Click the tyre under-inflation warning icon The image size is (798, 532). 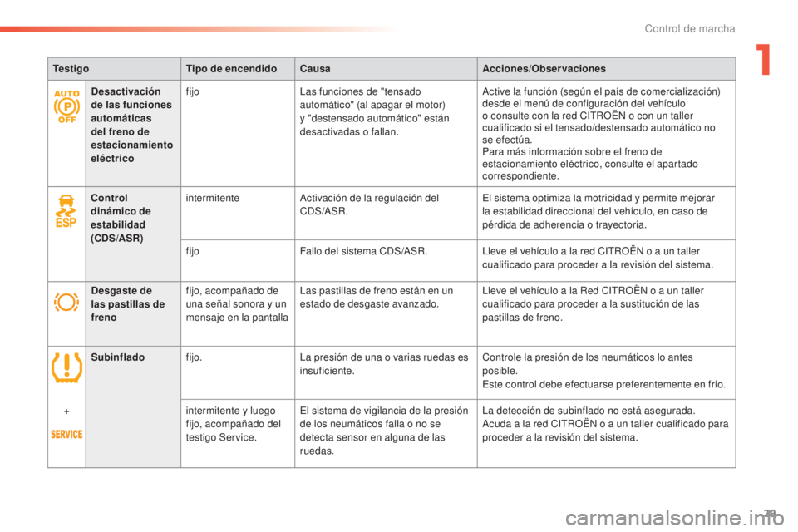pos(66,367)
